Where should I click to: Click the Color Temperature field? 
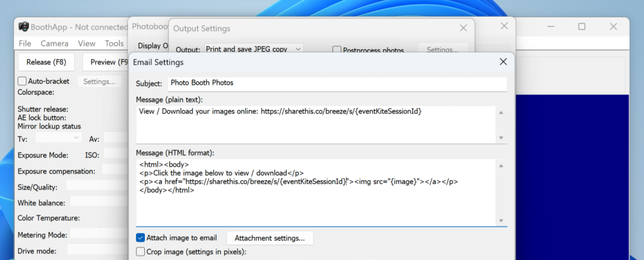[x=108, y=218]
